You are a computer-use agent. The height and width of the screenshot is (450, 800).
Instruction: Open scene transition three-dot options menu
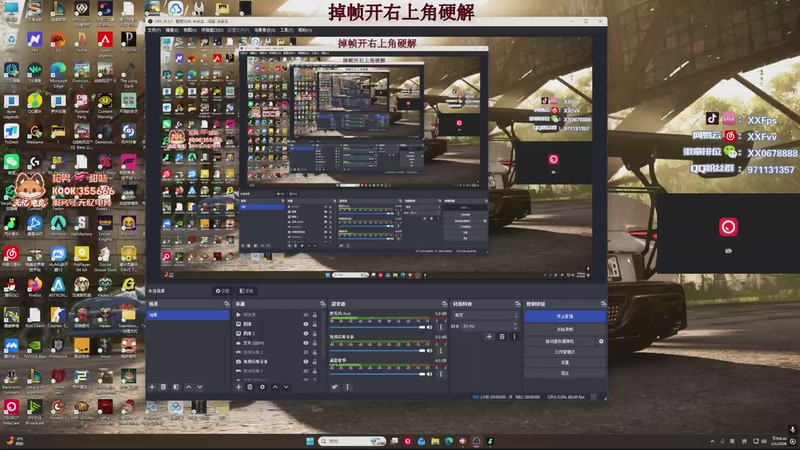pyautogui.click(x=514, y=337)
